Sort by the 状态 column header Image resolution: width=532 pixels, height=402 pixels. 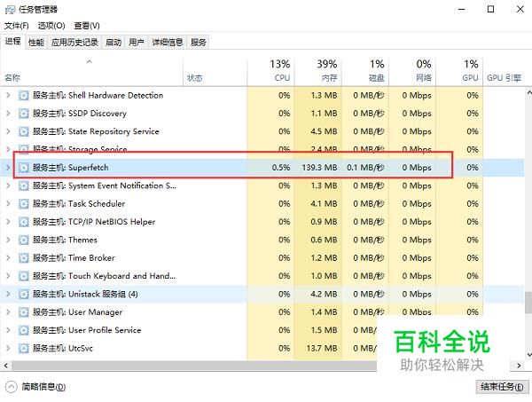(x=215, y=71)
